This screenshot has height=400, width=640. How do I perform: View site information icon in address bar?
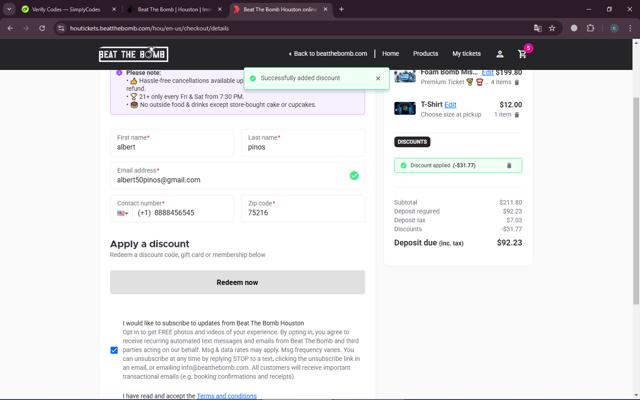61,28
